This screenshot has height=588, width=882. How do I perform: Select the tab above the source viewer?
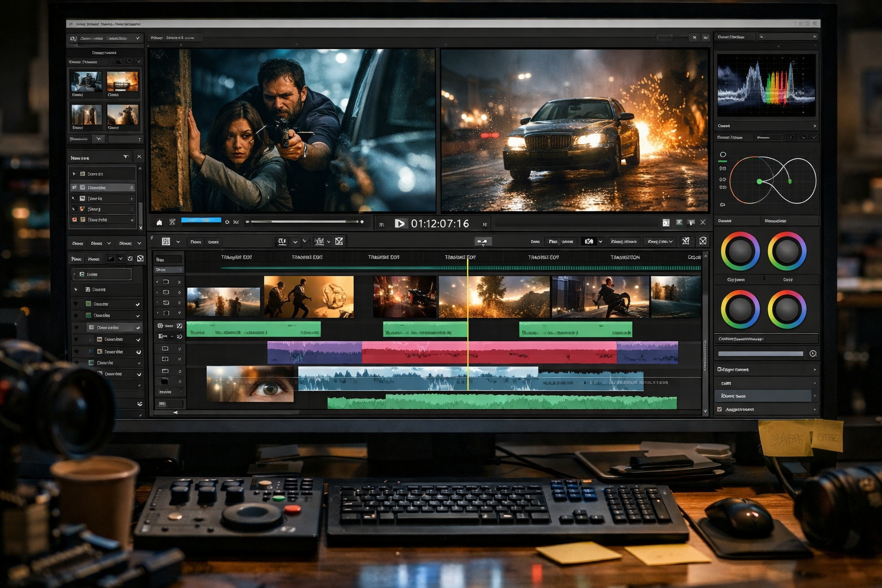[x=172, y=38]
